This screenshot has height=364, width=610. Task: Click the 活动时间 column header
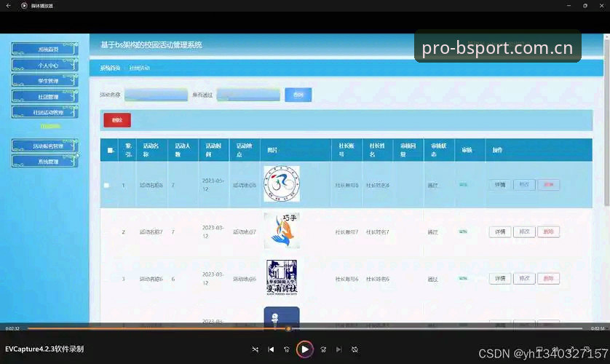tap(213, 150)
